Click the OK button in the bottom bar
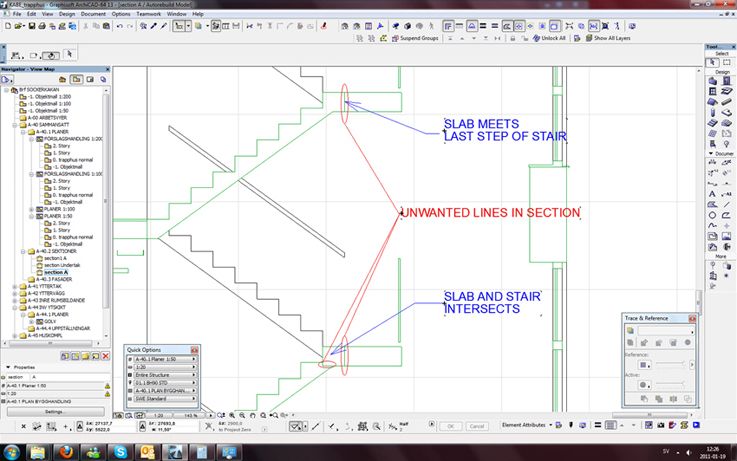 (x=451, y=426)
